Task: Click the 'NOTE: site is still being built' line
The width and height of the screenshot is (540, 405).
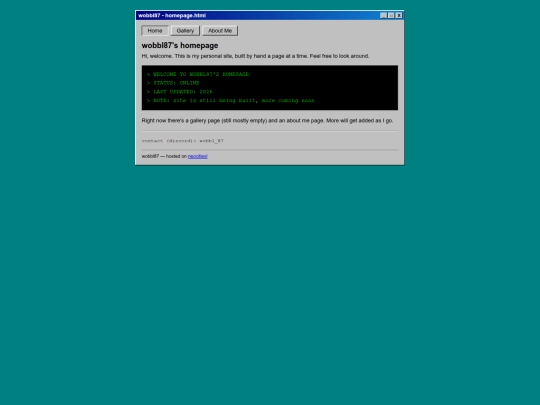Action: (x=230, y=101)
